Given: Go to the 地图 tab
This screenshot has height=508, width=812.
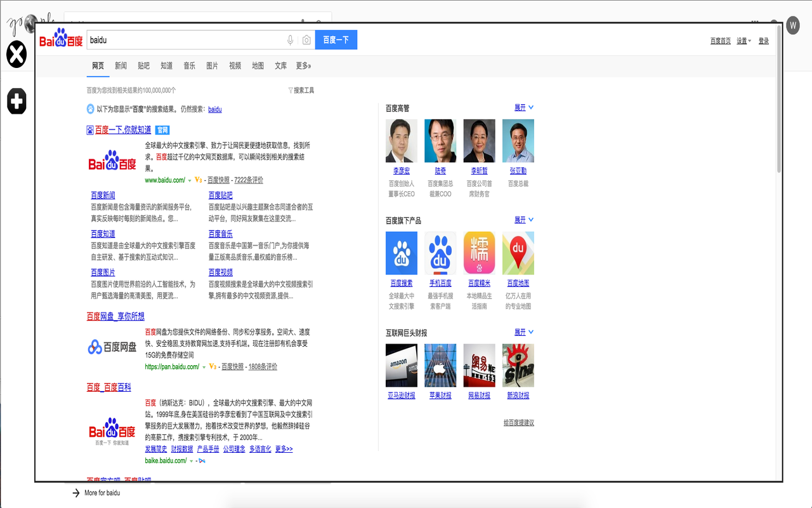Looking at the screenshot, I should click(258, 66).
